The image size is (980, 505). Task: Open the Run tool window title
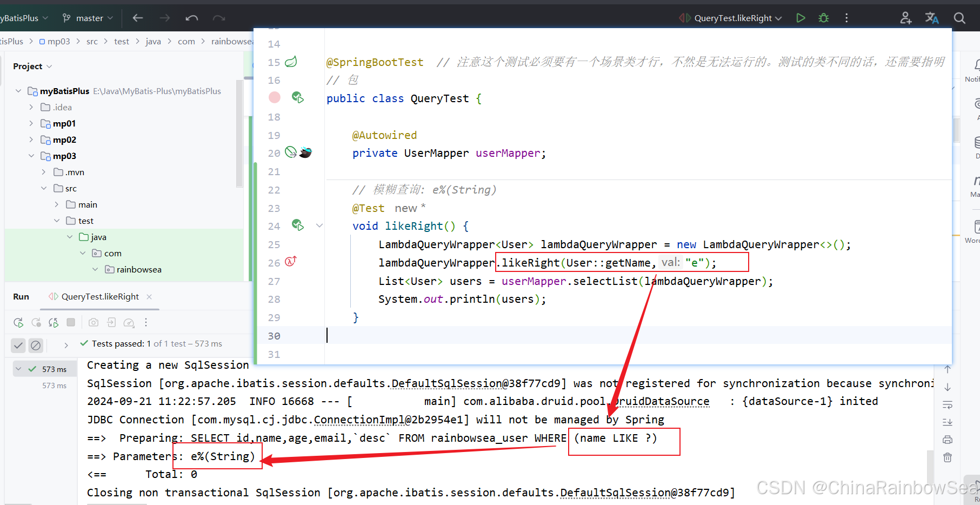pos(21,296)
